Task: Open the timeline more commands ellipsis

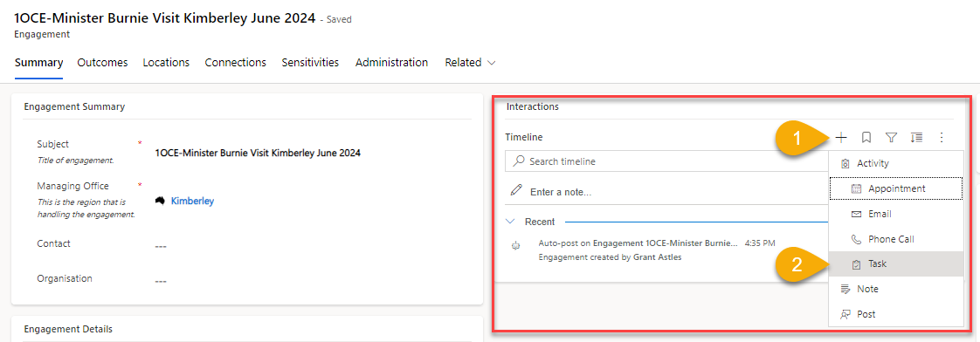Action: [x=942, y=137]
